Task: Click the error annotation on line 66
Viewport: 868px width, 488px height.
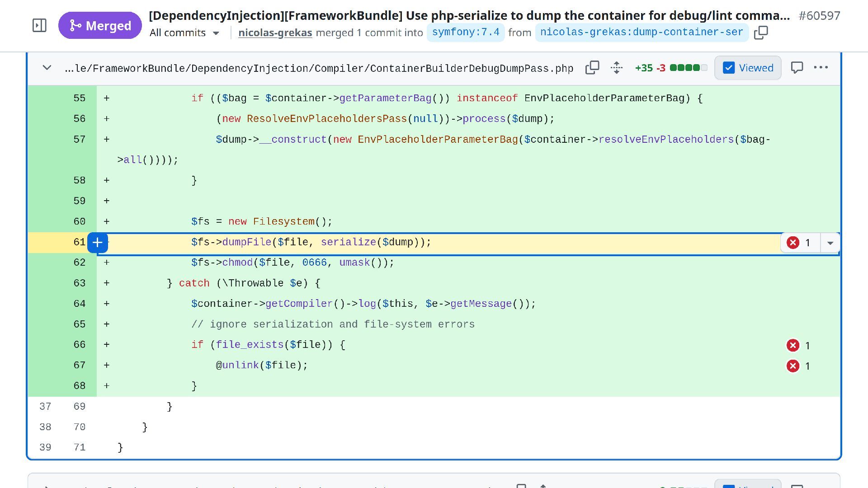Action: (798, 346)
